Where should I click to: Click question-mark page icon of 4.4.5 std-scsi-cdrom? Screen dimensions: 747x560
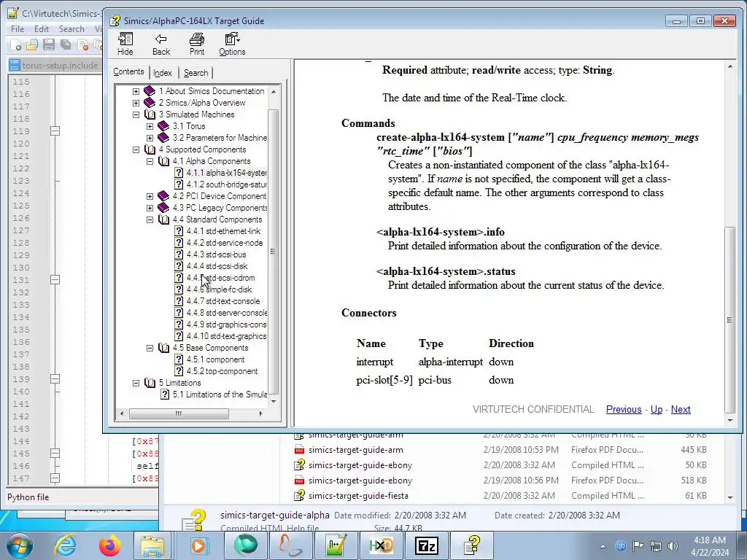(179, 278)
